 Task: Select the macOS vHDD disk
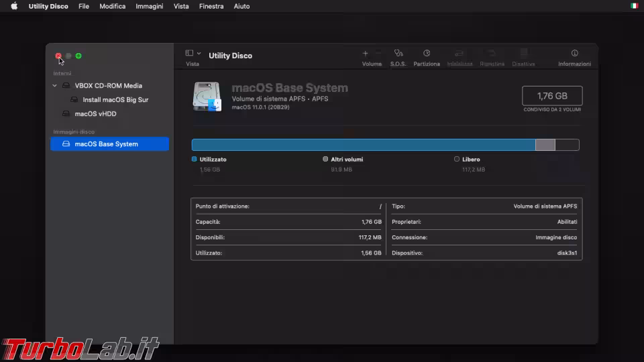click(95, 114)
